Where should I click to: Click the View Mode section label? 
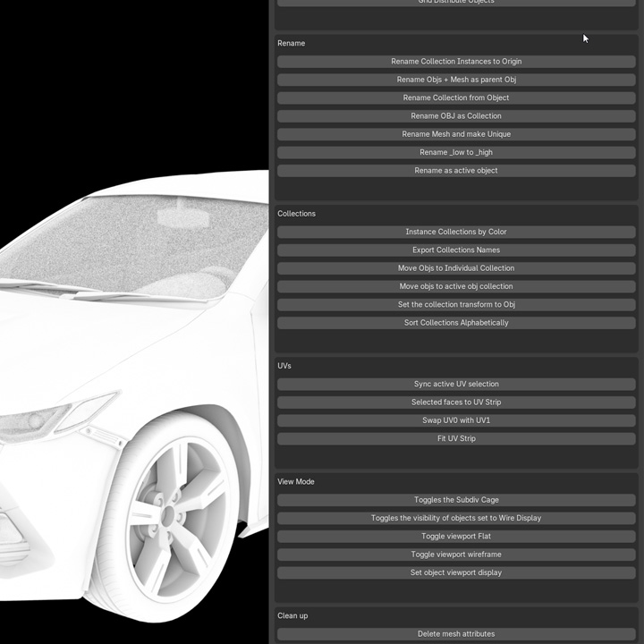(x=296, y=482)
